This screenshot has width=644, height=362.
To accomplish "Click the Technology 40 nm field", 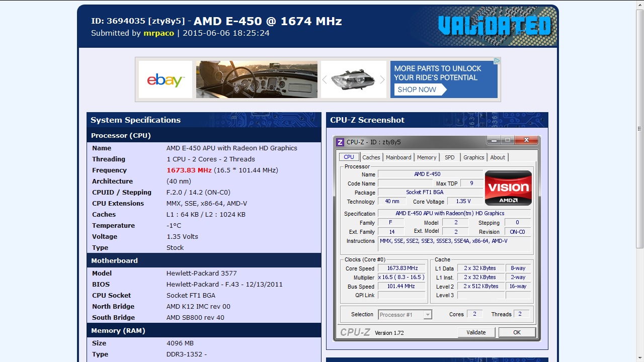I will [392, 202].
